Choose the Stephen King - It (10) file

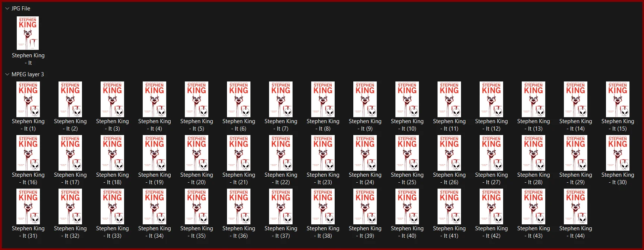[x=407, y=99]
